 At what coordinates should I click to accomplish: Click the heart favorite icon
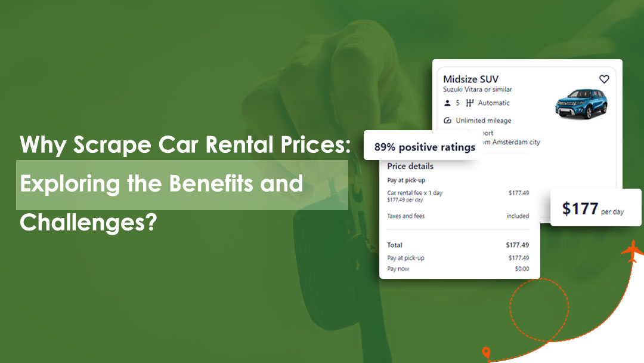point(604,79)
